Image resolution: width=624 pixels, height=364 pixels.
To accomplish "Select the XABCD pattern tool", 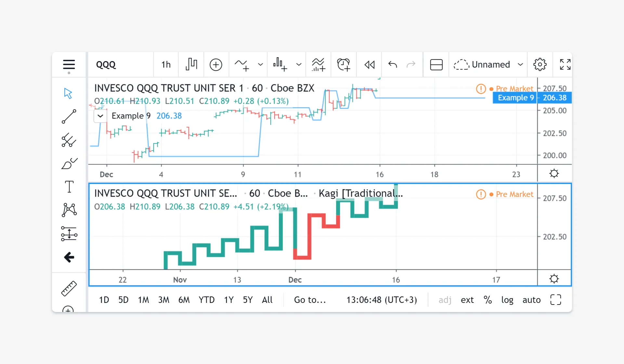I will pos(69,210).
